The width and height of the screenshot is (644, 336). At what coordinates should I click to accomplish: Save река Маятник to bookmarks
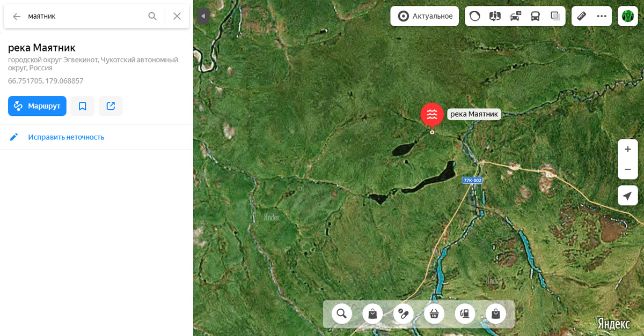pos(83,106)
